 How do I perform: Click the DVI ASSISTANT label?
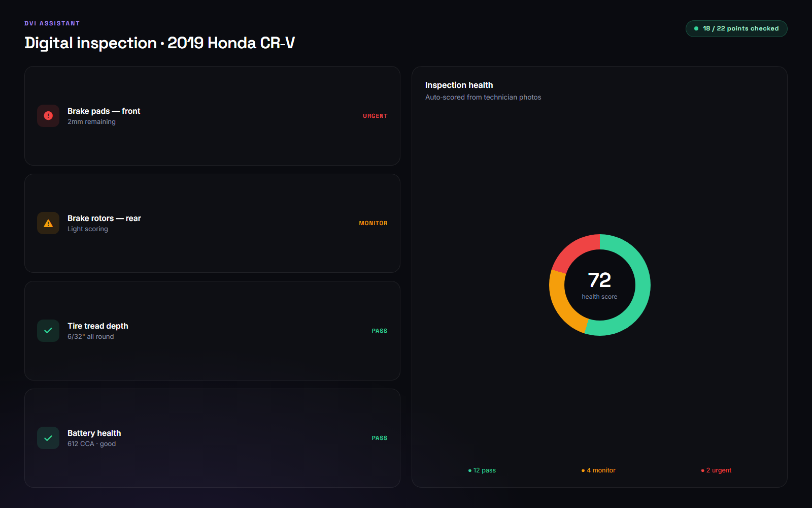tap(52, 23)
